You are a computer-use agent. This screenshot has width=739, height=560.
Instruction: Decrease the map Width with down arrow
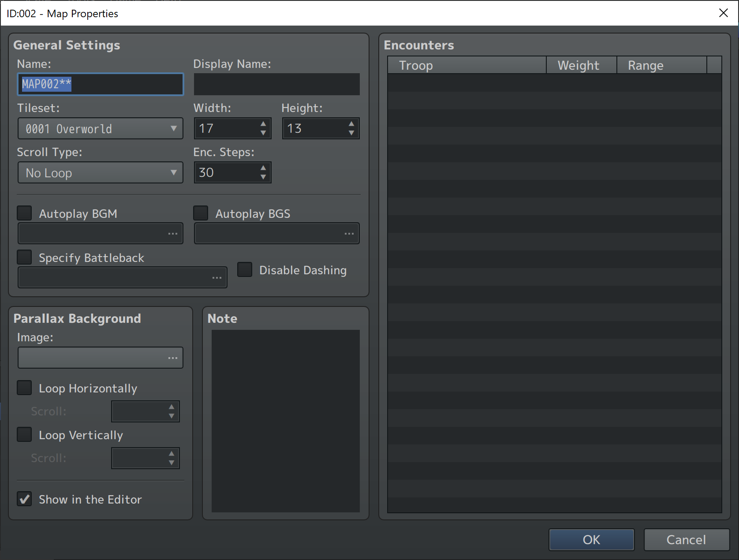tap(263, 133)
